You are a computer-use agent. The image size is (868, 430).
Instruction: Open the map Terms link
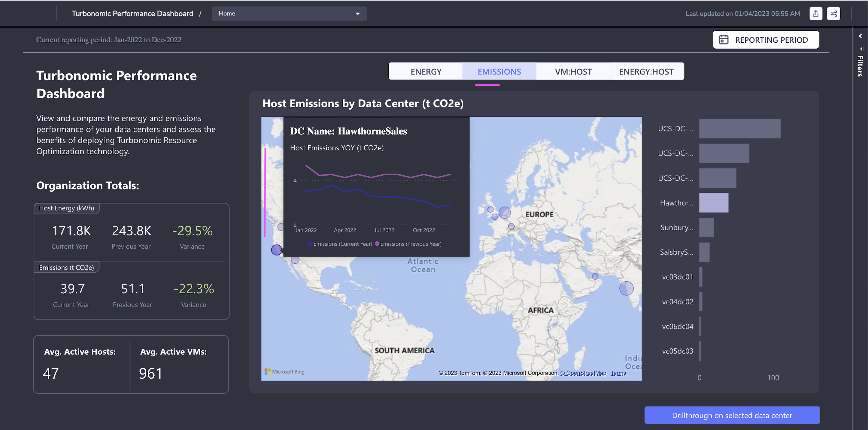point(618,373)
